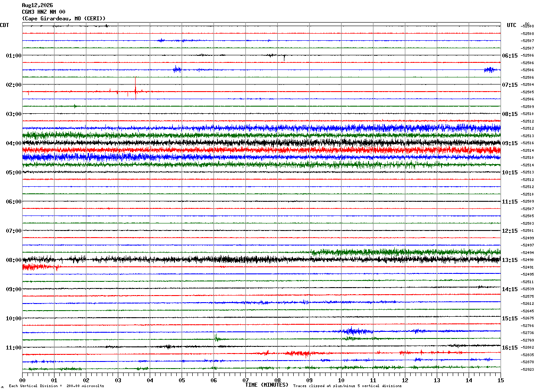Click the 15:15 UTC time label
536x392 pixels.
(510, 318)
